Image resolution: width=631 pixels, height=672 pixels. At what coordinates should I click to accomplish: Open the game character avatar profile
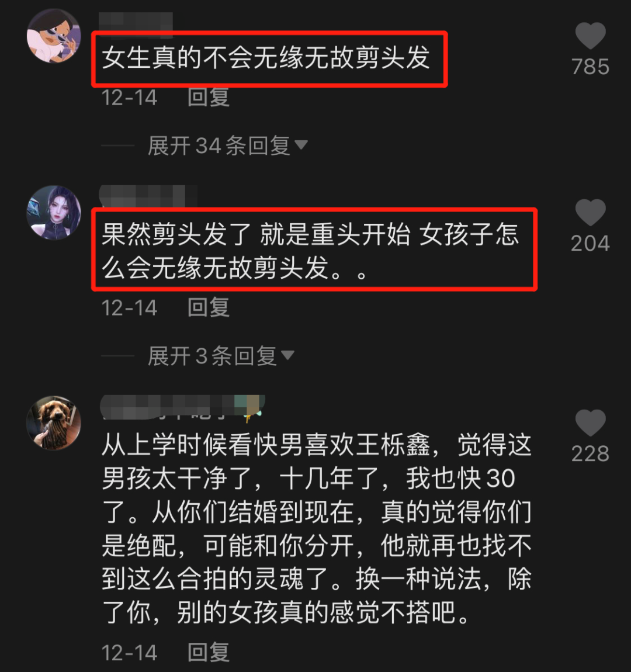(x=54, y=213)
